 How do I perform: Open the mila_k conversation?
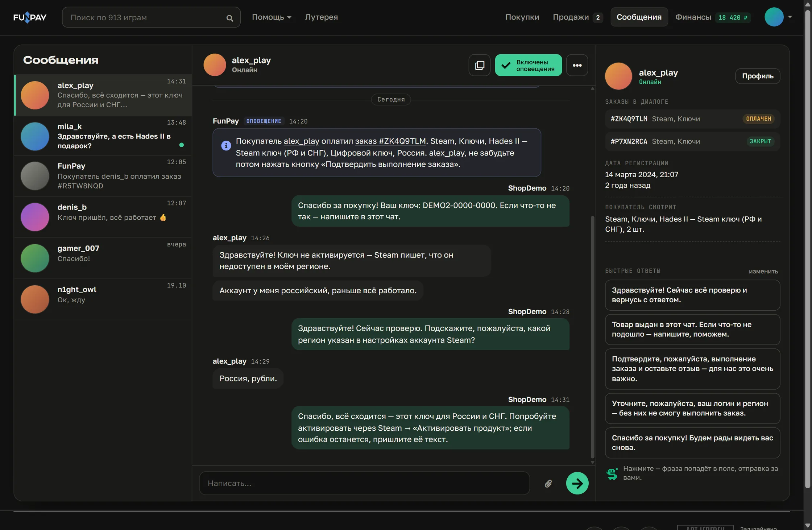click(x=103, y=136)
